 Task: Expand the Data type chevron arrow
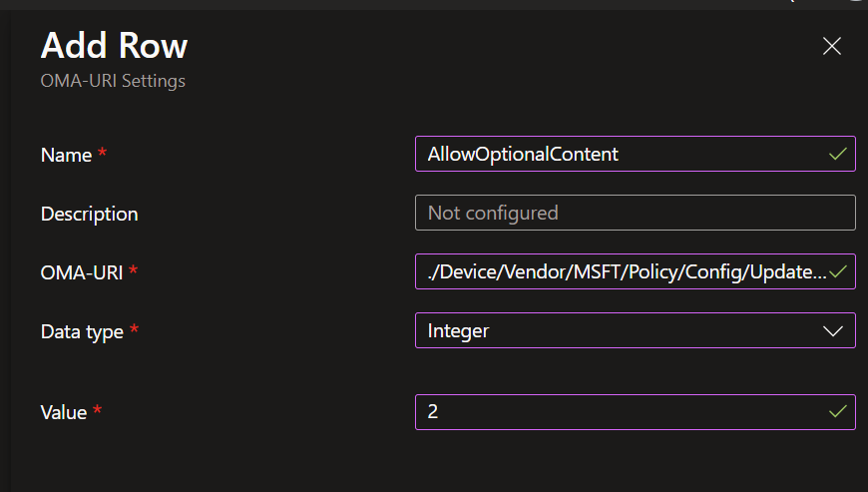[834, 330]
